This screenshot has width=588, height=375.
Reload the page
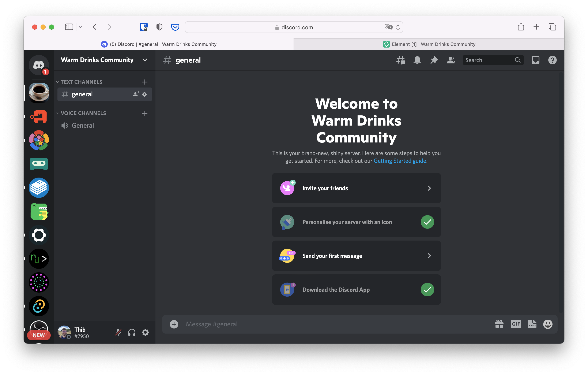(x=398, y=27)
